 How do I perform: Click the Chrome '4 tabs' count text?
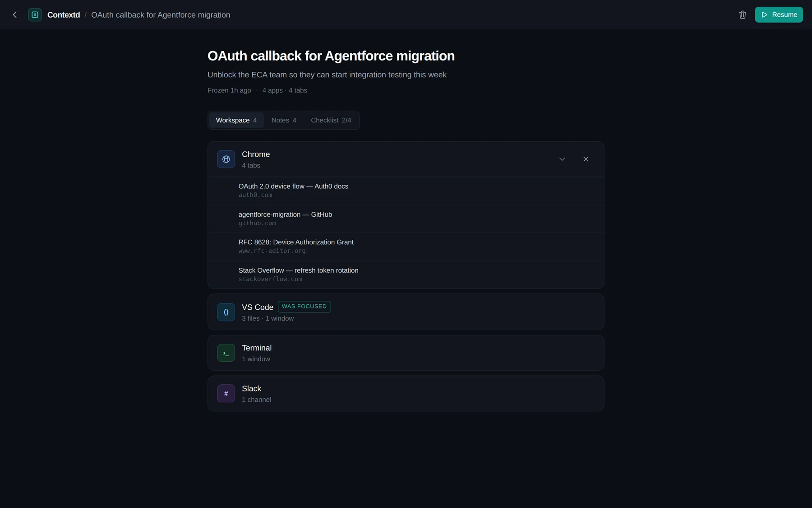pyautogui.click(x=251, y=166)
